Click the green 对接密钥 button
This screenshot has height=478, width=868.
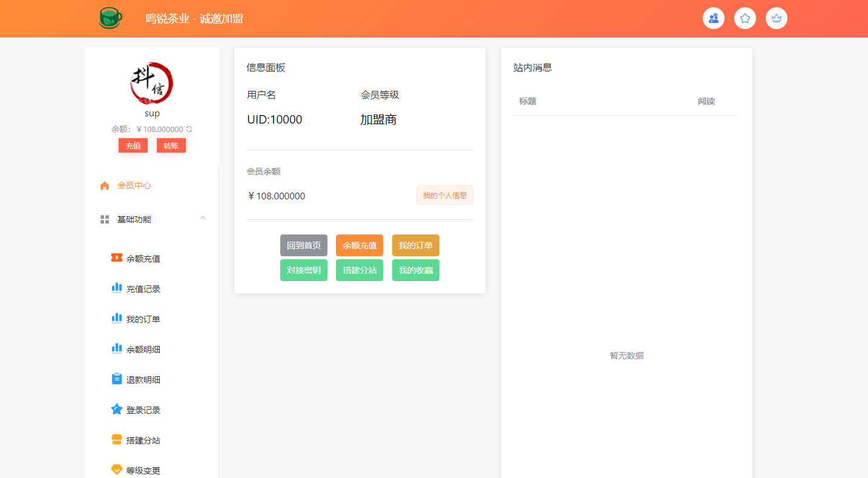[303, 270]
